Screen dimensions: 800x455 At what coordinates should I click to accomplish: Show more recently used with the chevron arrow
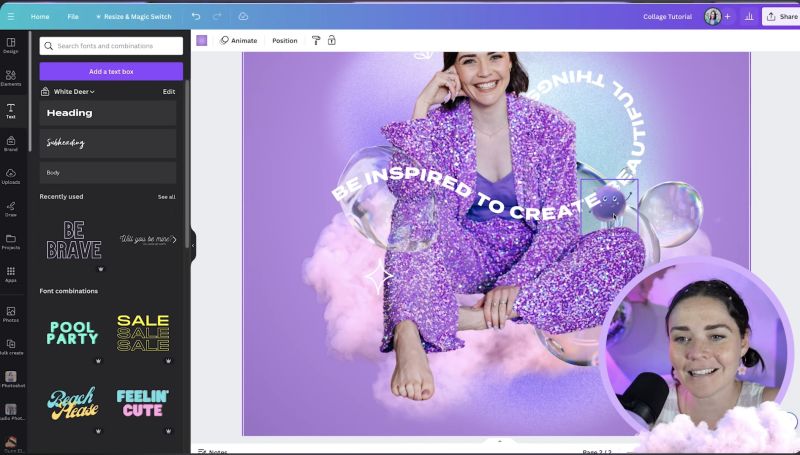[x=174, y=239]
